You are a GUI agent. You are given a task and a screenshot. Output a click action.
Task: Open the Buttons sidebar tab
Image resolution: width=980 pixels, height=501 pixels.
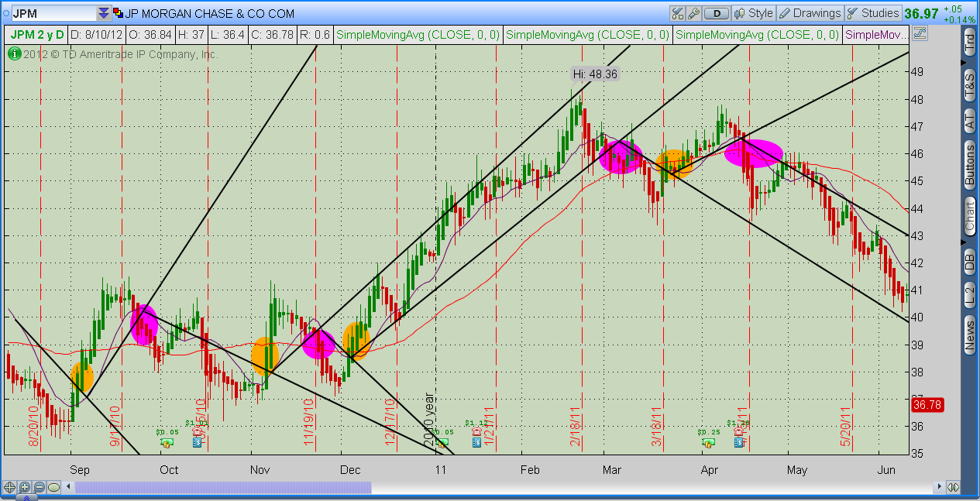[x=970, y=164]
